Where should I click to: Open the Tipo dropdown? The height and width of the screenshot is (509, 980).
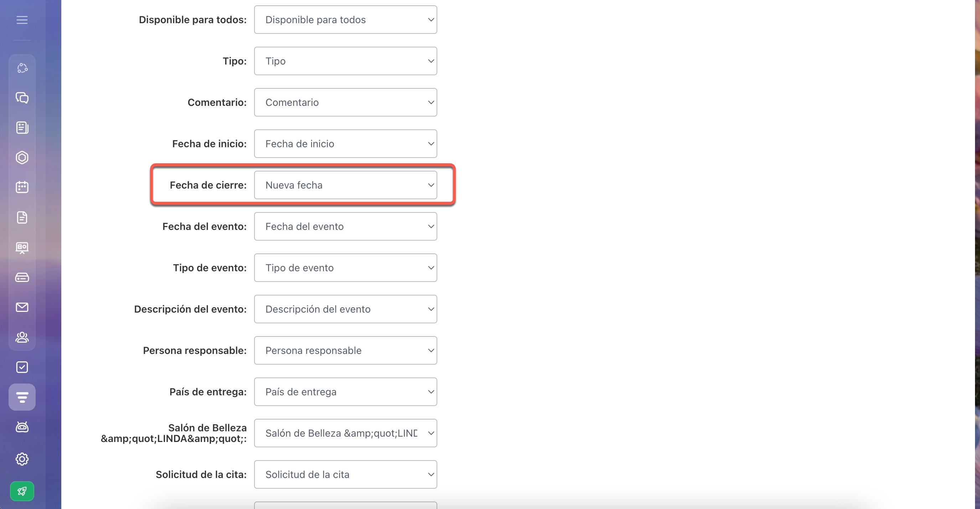pyautogui.click(x=345, y=61)
